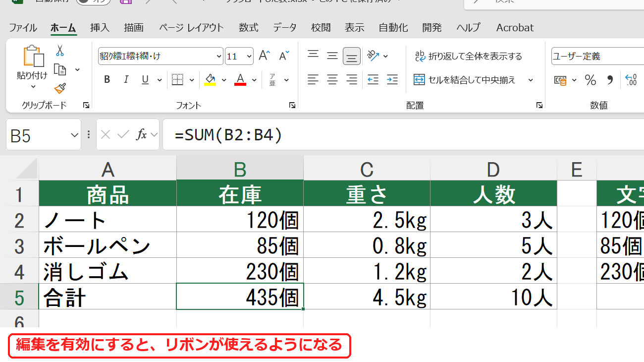
Task: Open the font size dropdown showing 11
Action: pos(249,56)
